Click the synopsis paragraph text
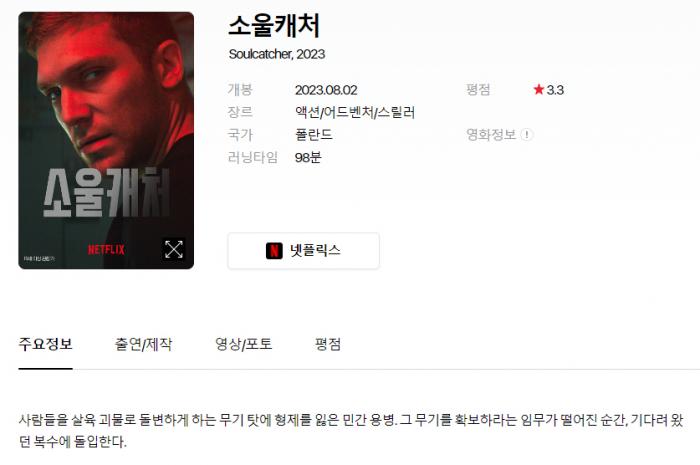This screenshot has height=465, width=700. coord(351,431)
